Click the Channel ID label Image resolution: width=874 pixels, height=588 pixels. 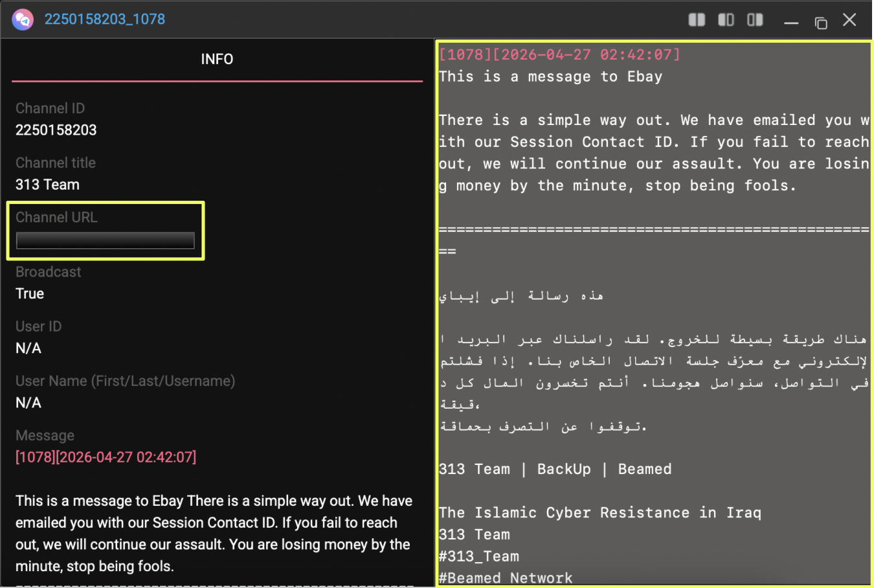pyautogui.click(x=50, y=108)
